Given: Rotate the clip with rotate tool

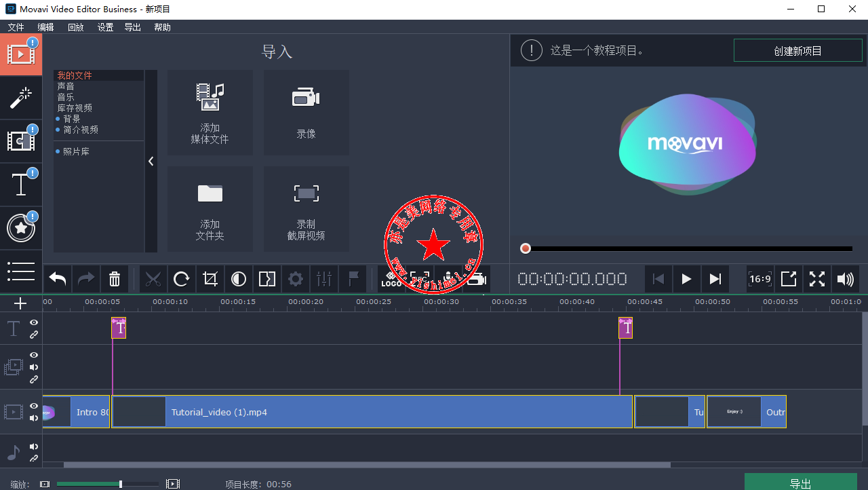Looking at the screenshot, I should click(182, 279).
